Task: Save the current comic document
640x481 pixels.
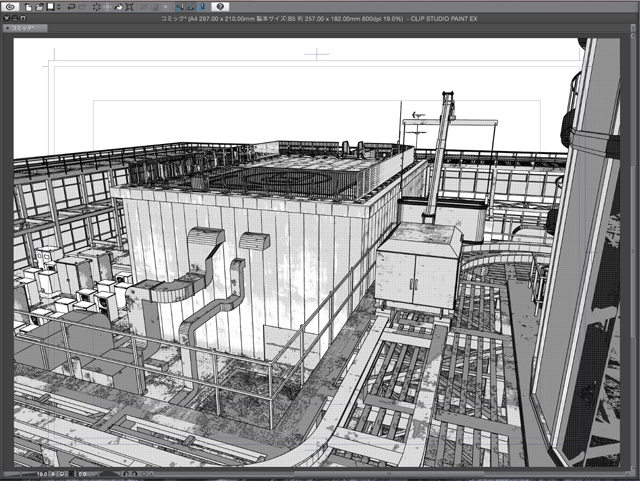Action: (51, 7)
